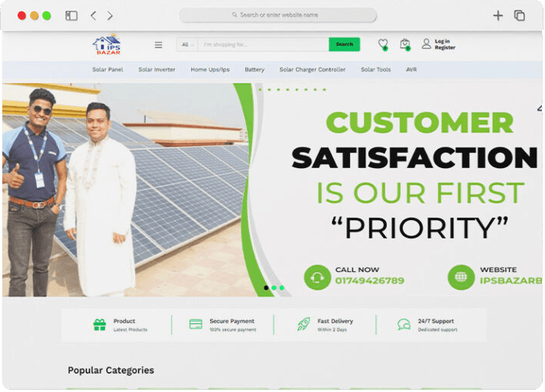This screenshot has height=392, width=545.
Task: Open a new browser tab with plus icon
Action: coord(498,15)
